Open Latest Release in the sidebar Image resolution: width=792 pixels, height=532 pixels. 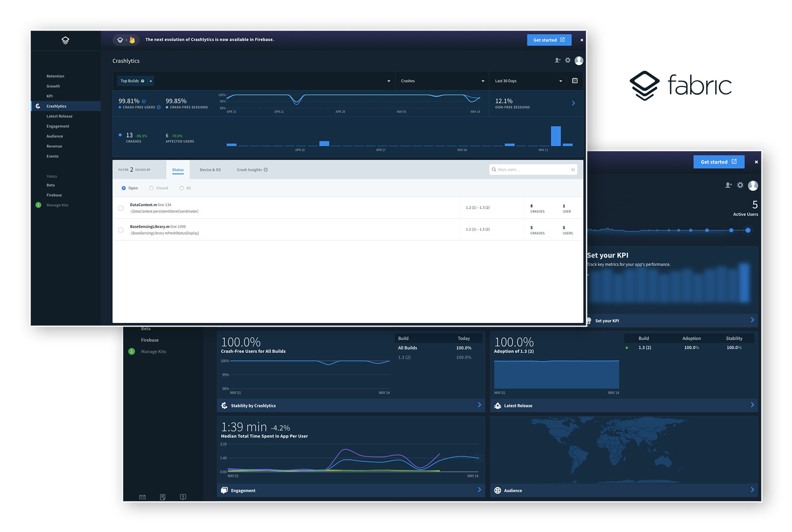click(59, 116)
